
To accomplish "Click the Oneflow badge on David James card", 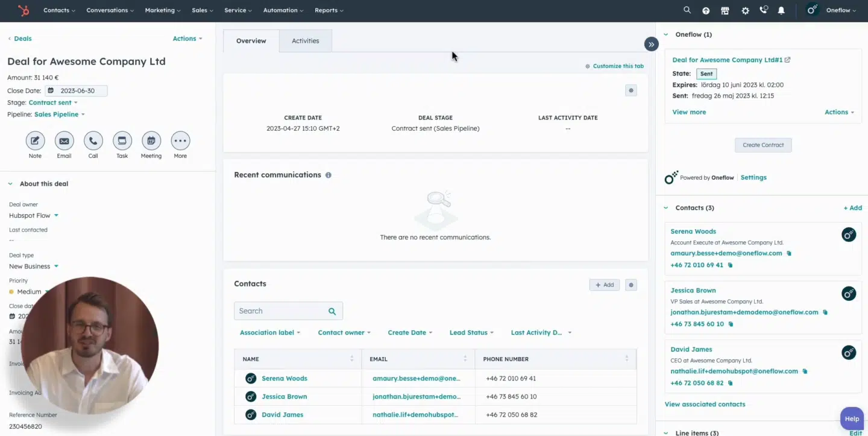I will 849,353.
